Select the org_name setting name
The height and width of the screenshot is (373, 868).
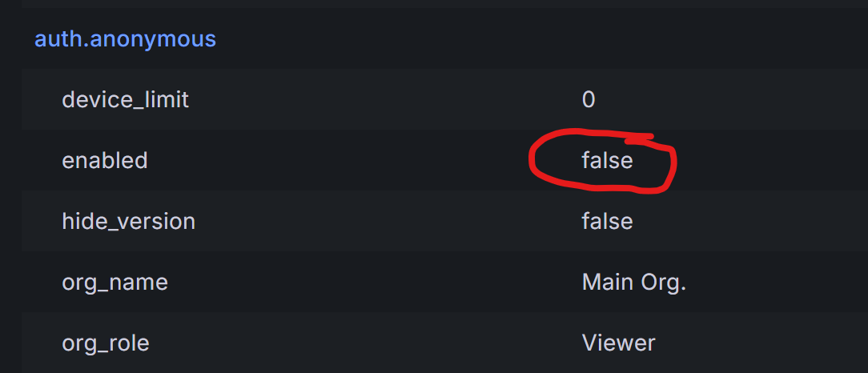point(115,283)
